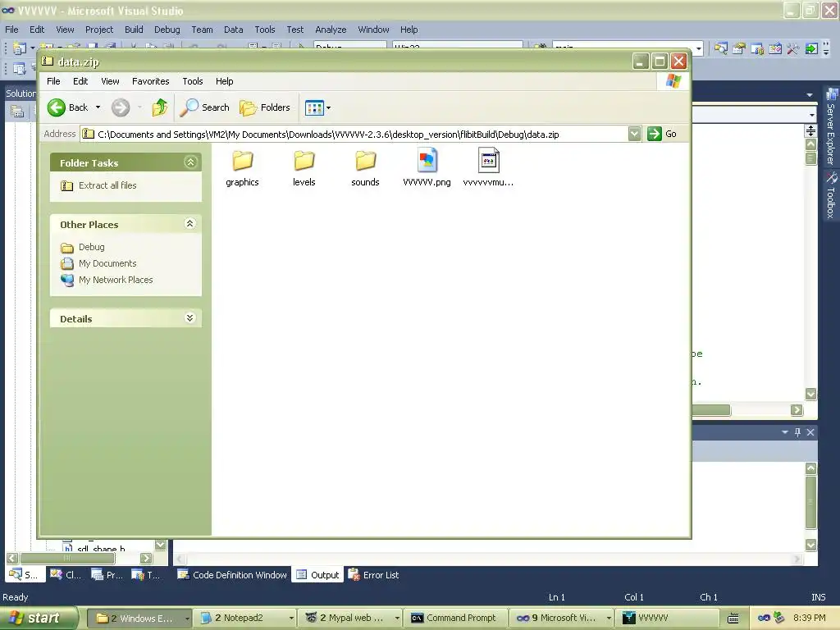
Task: Open the Views dropdown button in Explorer toolbar
Action: (317, 107)
